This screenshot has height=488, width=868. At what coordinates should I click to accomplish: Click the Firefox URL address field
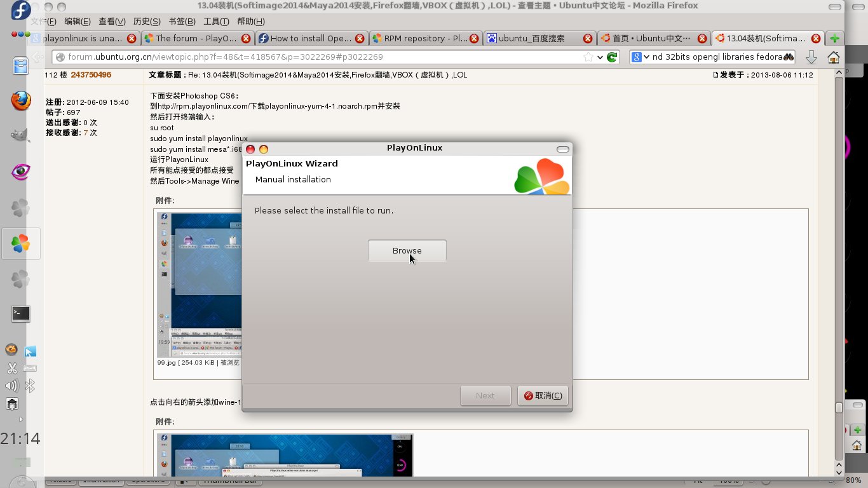click(318, 57)
